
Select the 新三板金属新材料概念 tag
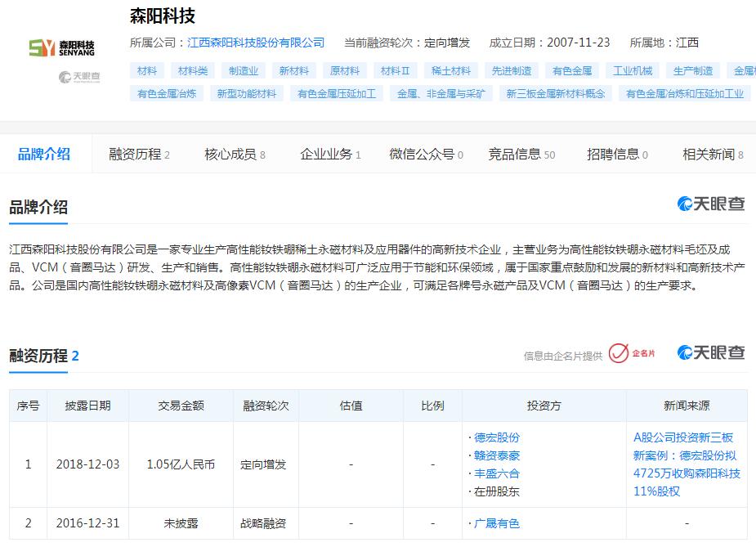click(556, 93)
